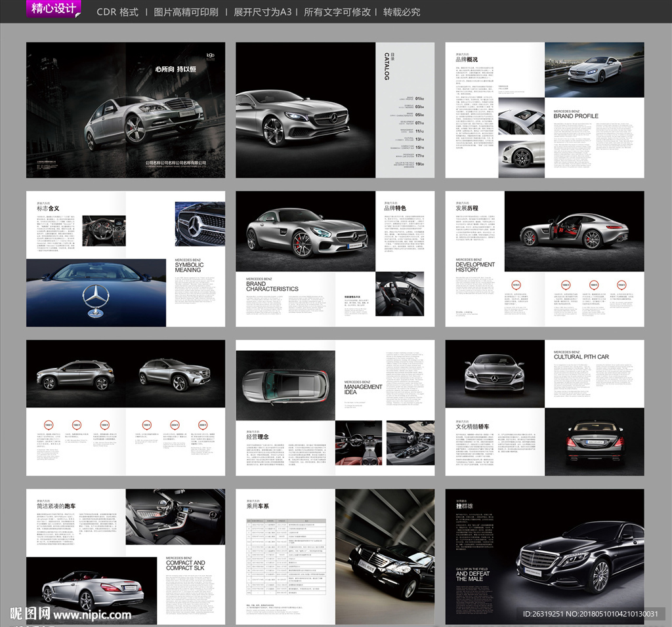Image resolution: width=672 pixels, height=627 pixels.
Task: Open the black sedan rear lights photo
Action: [x=595, y=442]
